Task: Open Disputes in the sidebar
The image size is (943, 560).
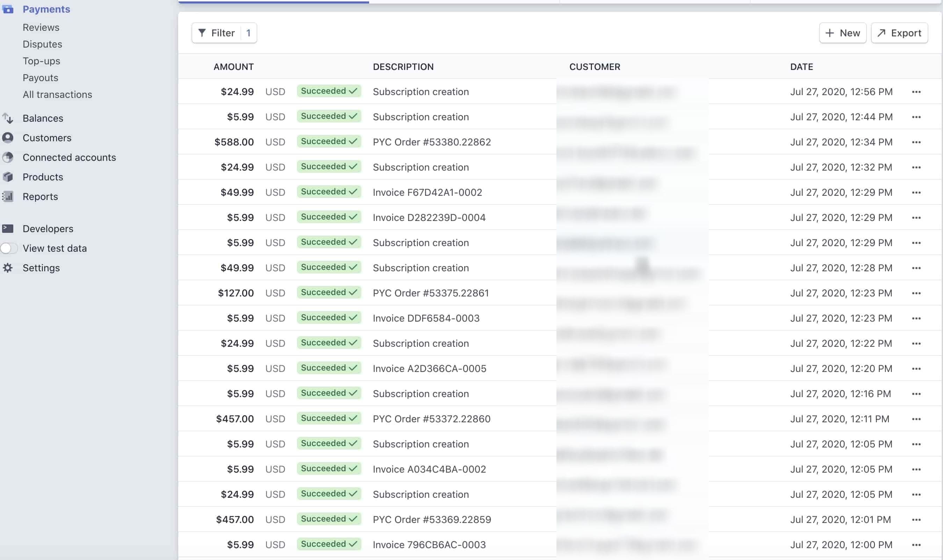Action: tap(42, 44)
